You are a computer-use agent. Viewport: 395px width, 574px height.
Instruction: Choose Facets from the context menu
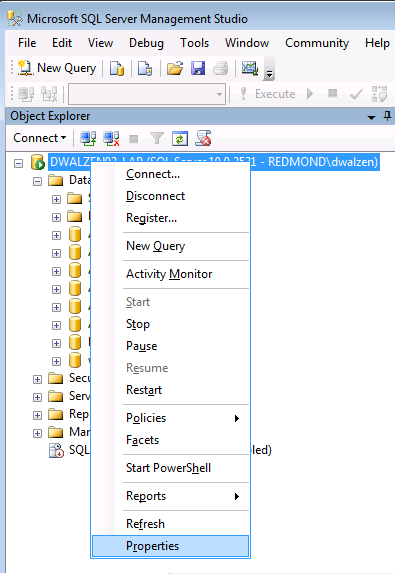[171, 440]
